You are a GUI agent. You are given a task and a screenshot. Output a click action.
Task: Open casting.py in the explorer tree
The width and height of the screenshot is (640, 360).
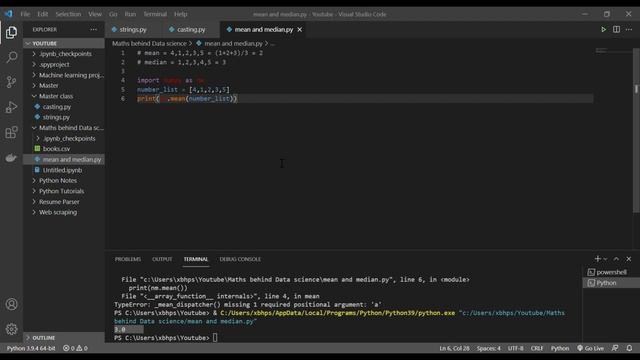64,107
